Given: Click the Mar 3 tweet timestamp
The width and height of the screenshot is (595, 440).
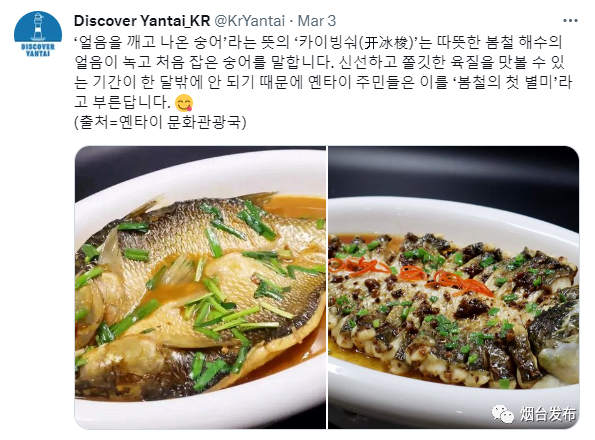Looking at the screenshot, I should point(317,20).
